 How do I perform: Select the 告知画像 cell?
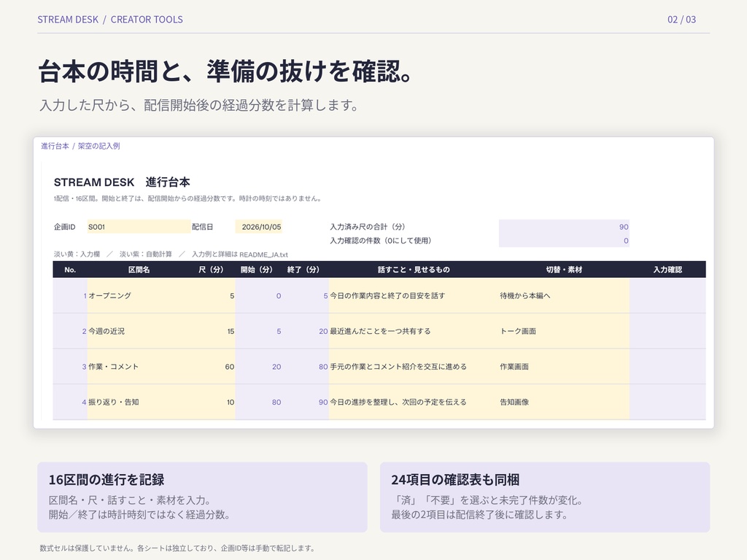click(x=564, y=402)
